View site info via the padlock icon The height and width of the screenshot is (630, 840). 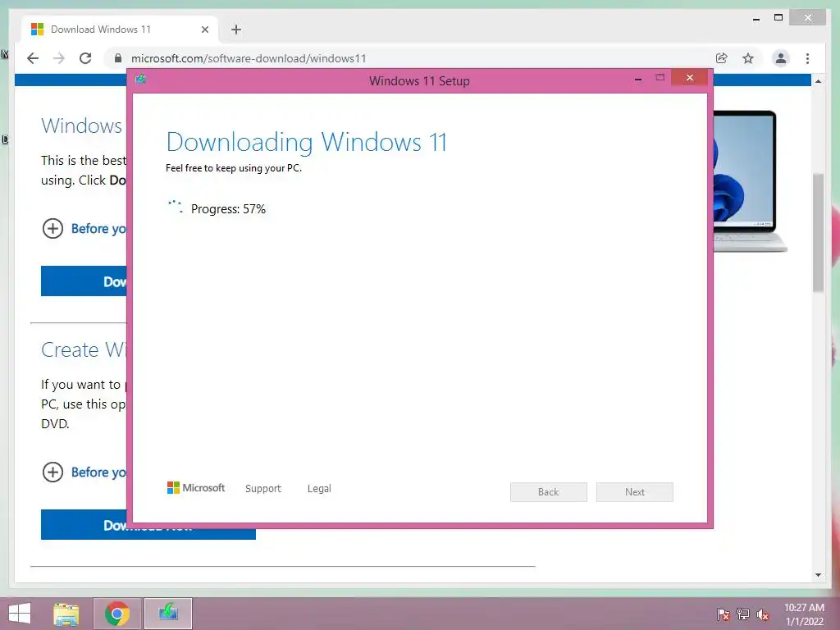118,58
